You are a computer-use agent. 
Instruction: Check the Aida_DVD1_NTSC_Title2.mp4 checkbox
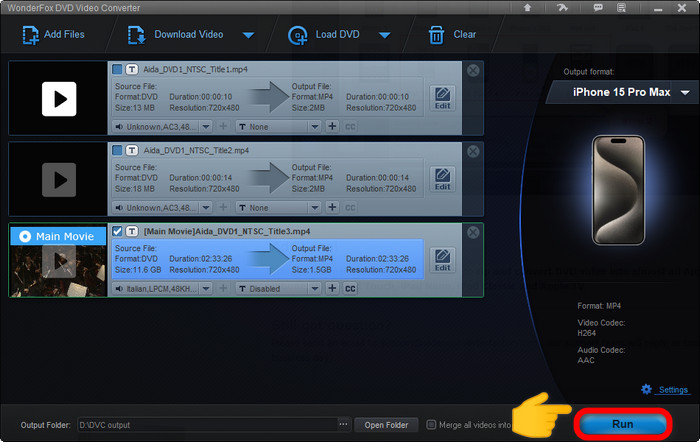[117, 150]
